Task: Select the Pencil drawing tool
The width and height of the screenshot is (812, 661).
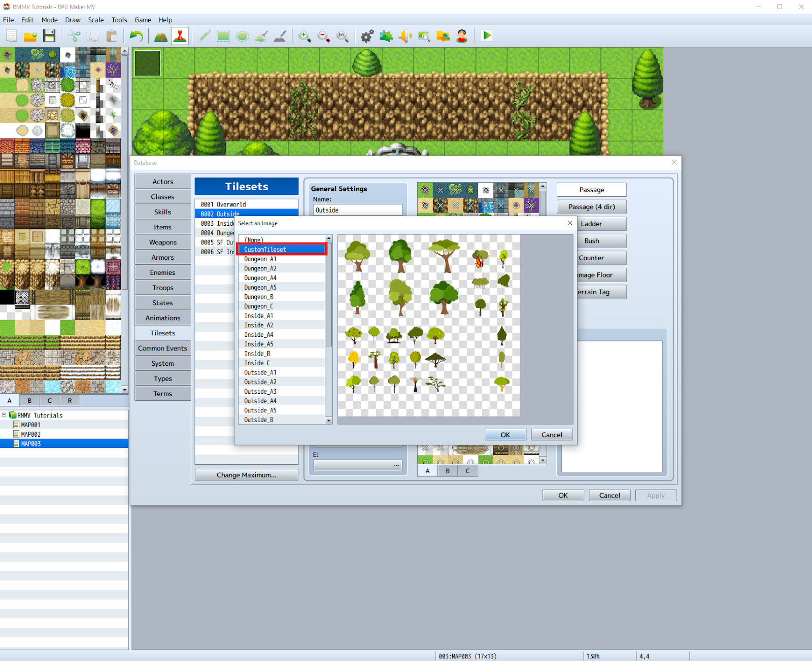Action: coord(205,36)
